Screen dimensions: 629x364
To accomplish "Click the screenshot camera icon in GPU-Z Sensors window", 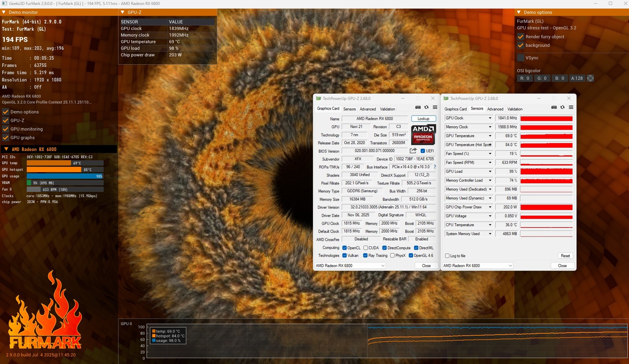I will [x=554, y=107].
